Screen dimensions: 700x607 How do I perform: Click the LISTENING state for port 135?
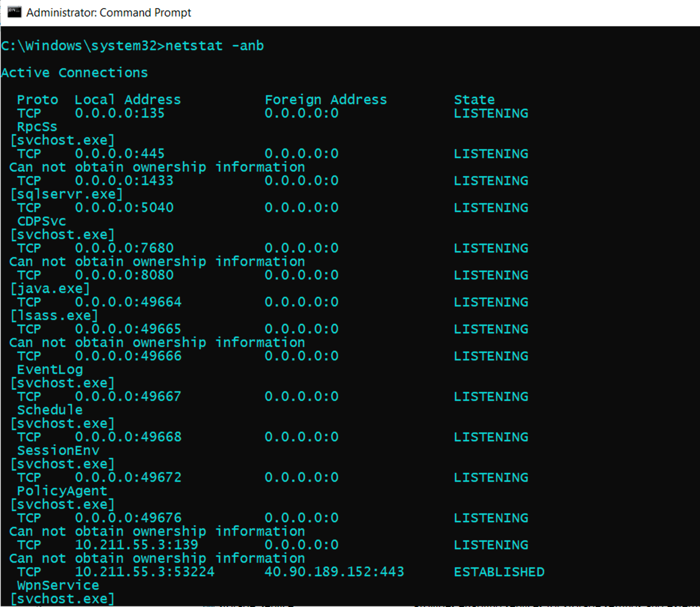point(491,113)
